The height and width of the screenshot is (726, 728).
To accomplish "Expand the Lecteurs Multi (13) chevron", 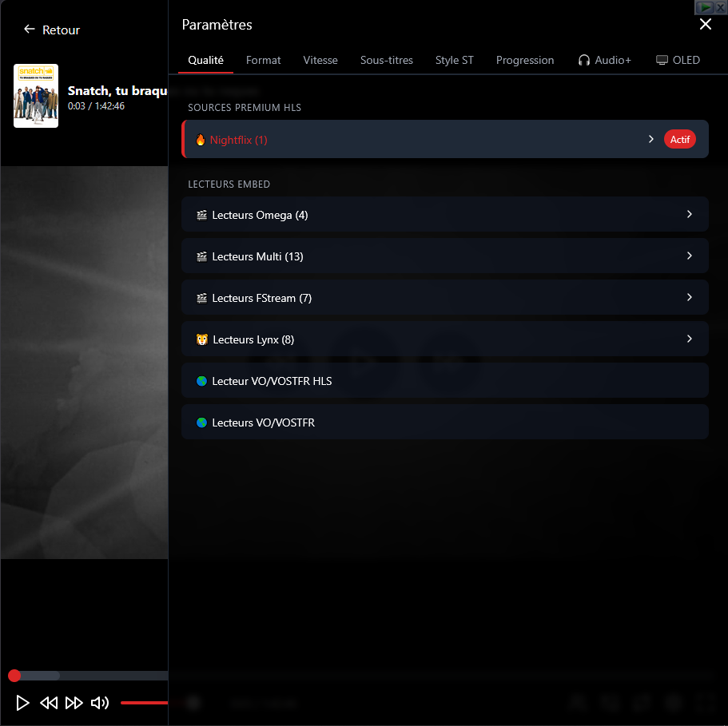I will (x=690, y=256).
